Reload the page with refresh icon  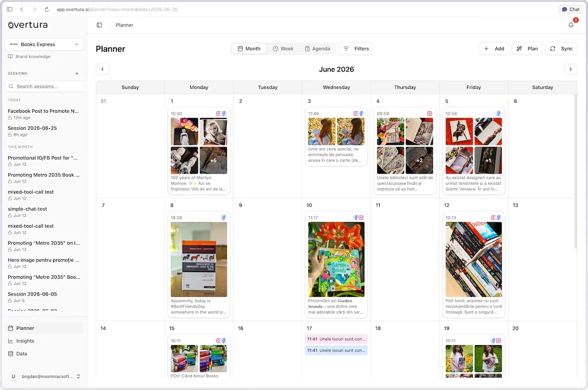pos(47,9)
